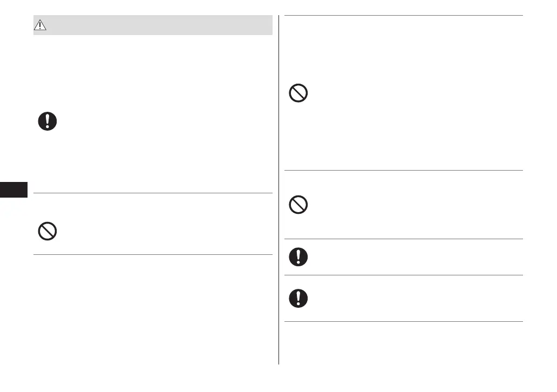Click blank area right of left prohibition icon

click(x=162, y=231)
